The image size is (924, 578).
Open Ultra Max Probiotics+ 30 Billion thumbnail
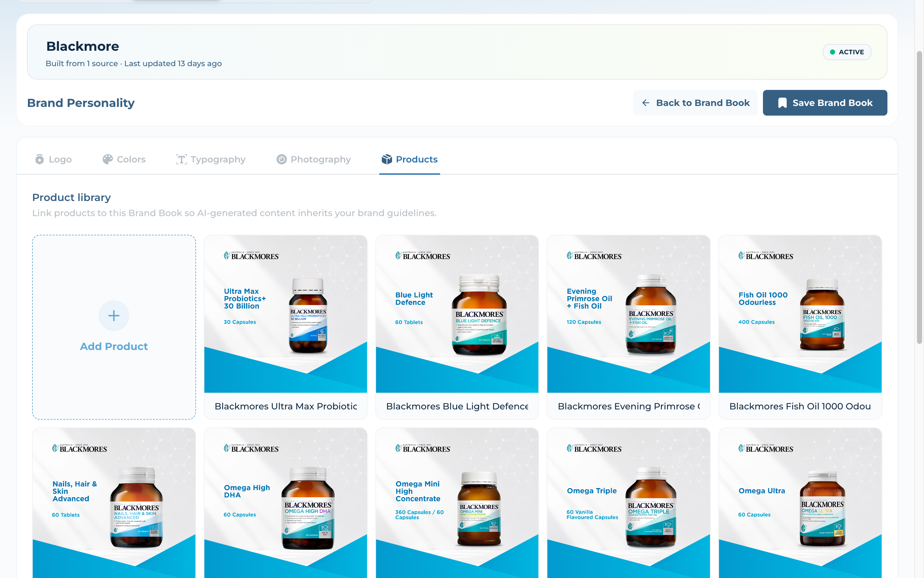(286, 314)
